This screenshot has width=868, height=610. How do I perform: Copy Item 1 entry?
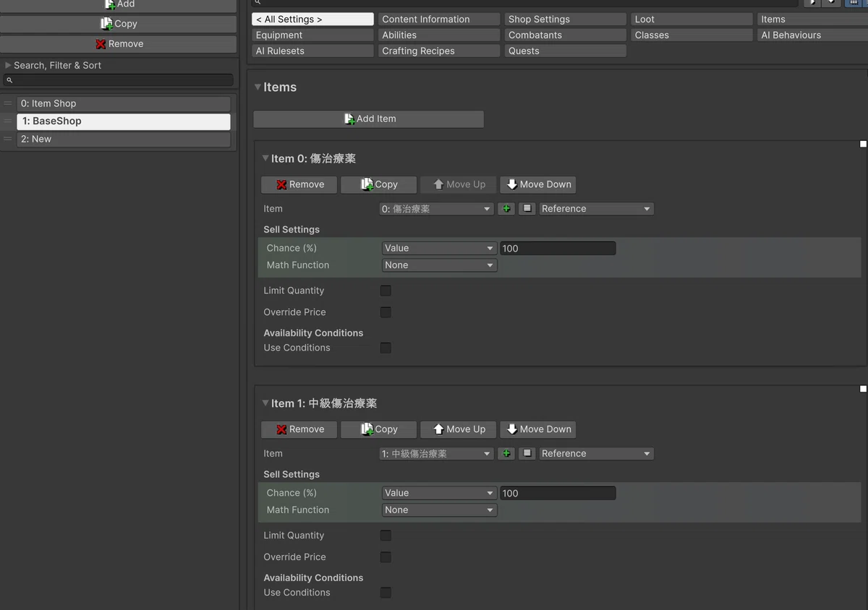[x=379, y=429]
